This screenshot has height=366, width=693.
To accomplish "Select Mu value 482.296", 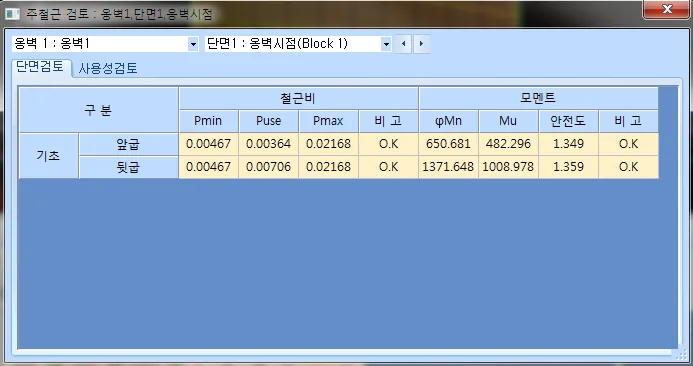I will tap(508, 144).
